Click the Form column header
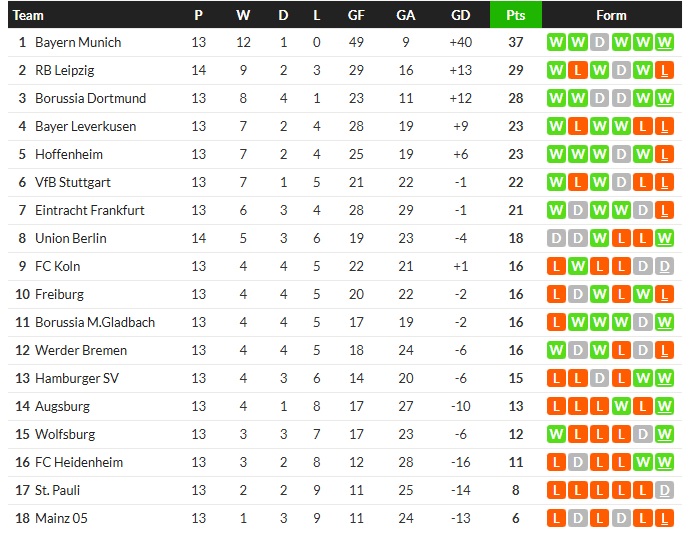This screenshot has width=691, height=537. point(610,15)
